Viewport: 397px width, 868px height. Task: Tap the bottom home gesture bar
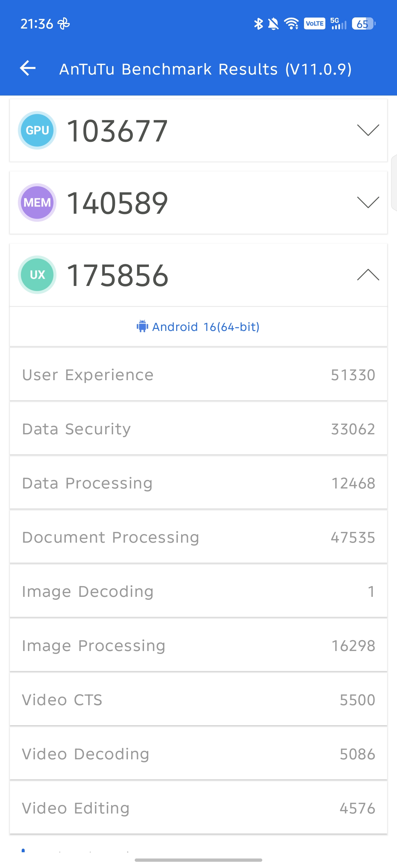(198, 860)
